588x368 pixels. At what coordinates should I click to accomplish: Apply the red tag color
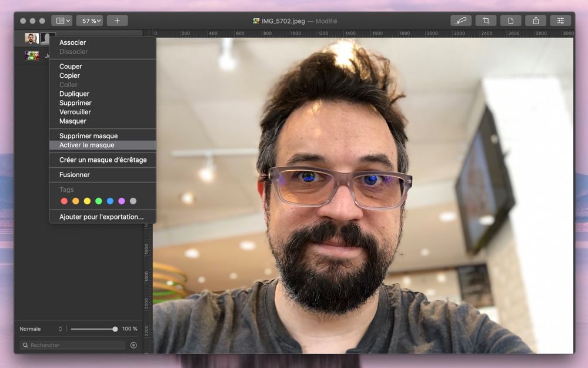pyautogui.click(x=64, y=201)
